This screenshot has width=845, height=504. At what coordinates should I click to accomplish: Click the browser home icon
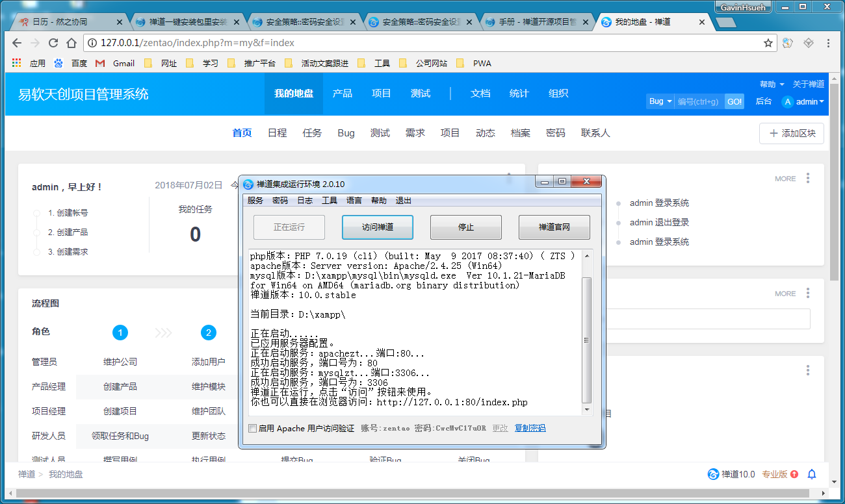pyautogui.click(x=71, y=43)
